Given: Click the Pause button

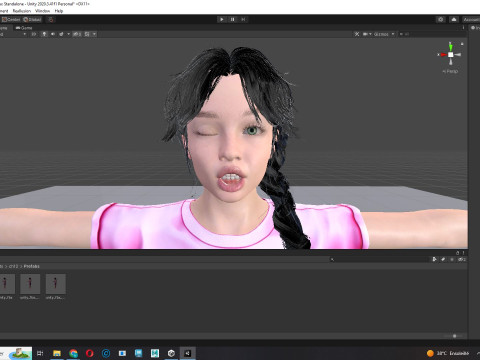Looking at the screenshot, I should pyautogui.click(x=233, y=19).
